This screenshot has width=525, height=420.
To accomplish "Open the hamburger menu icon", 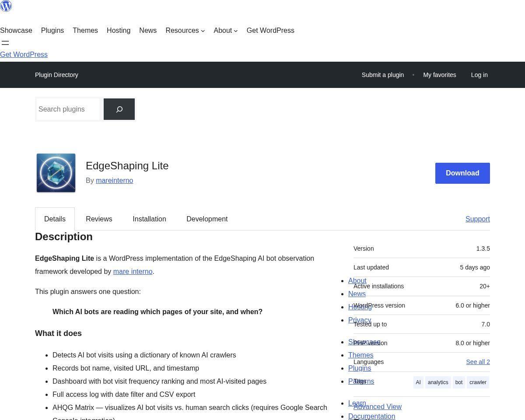I will click(5, 43).
